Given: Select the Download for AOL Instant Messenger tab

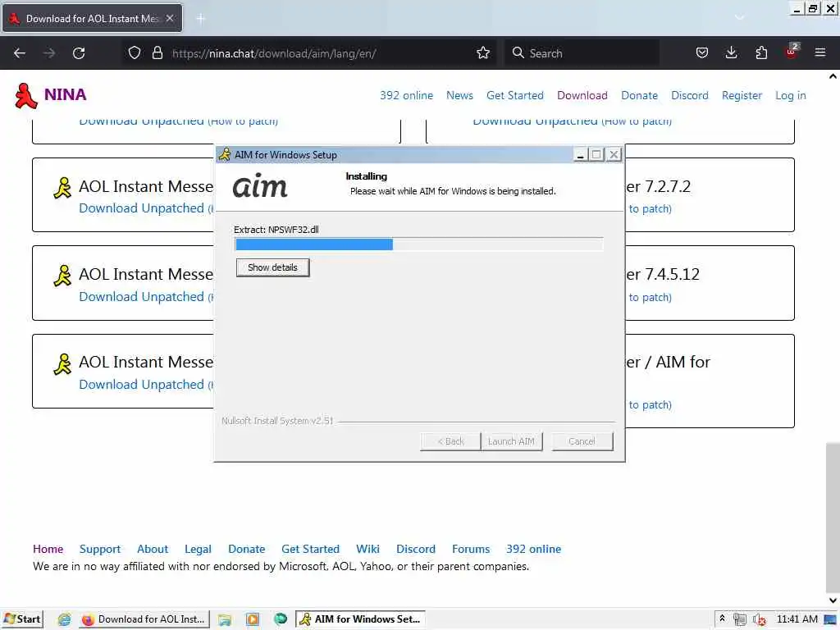Looking at the screenshot, I should [93, 18].
